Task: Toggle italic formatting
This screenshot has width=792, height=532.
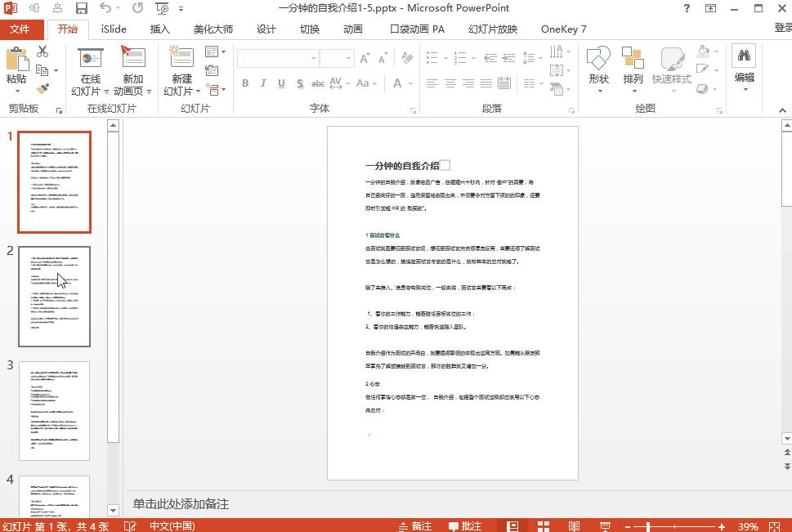Action: tap(262, 83)
